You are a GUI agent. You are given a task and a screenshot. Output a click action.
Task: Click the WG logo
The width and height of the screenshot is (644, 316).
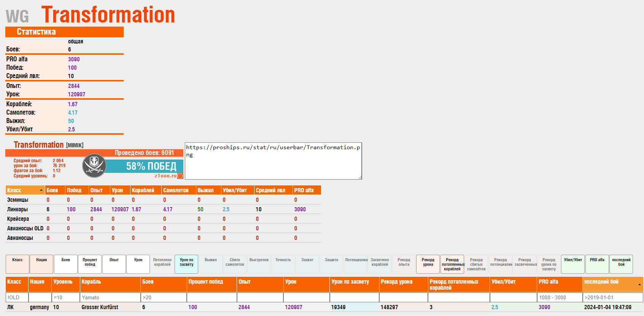click(x=17, y=16)
